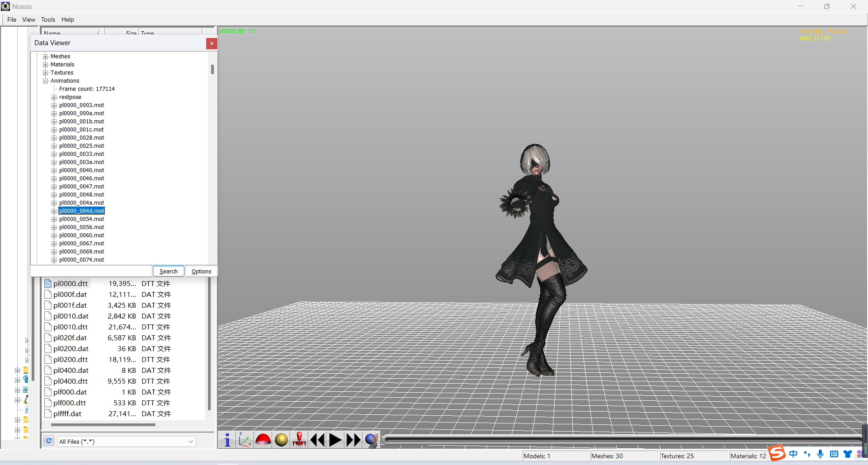
Task: Collapse the Animations node
Action: tap(46, 81)
